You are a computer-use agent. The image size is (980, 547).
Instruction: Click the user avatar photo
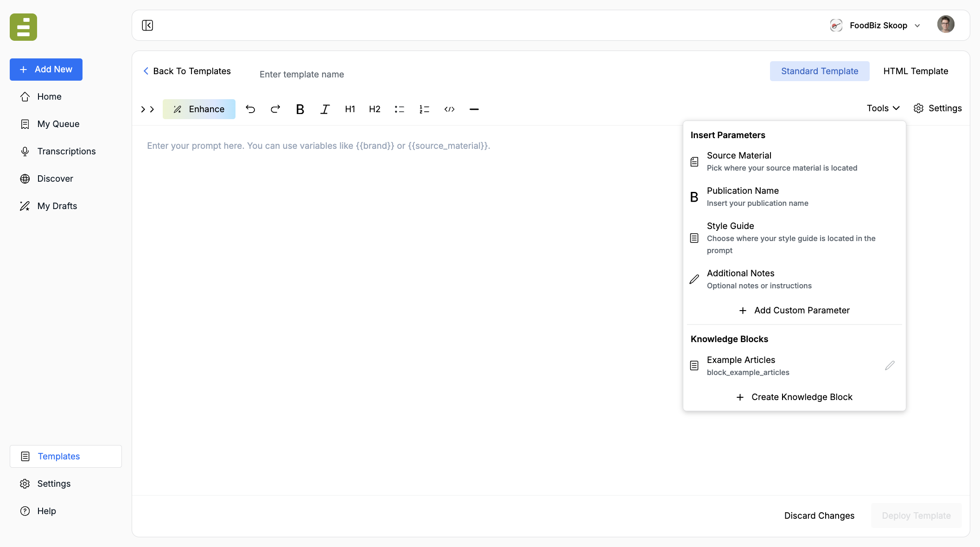coord(946,24)
